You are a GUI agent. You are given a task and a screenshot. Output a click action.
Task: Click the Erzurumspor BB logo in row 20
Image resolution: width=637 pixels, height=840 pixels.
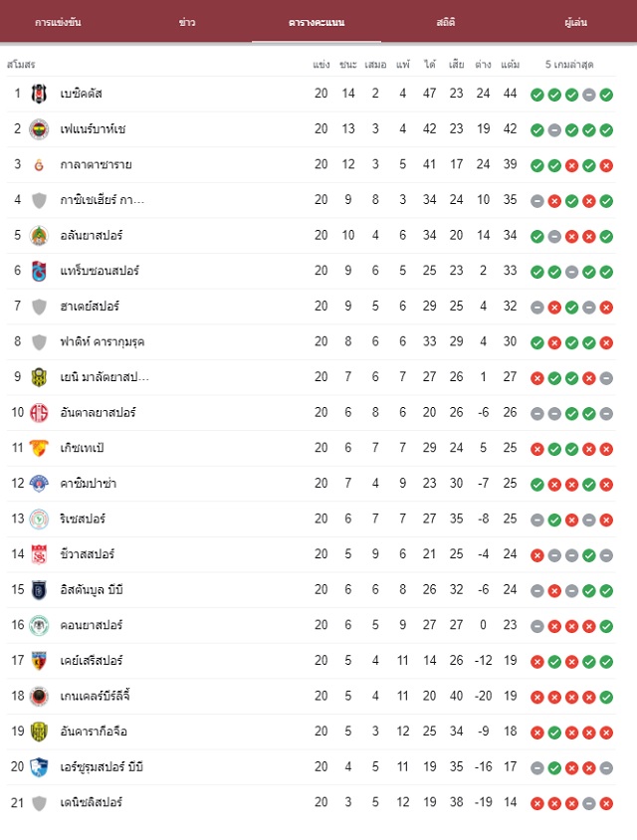click(x=39, y=767)
